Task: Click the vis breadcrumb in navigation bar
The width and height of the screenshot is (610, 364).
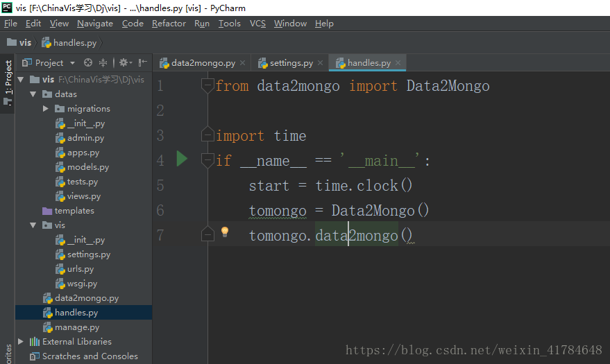Action: coord(19,43)
